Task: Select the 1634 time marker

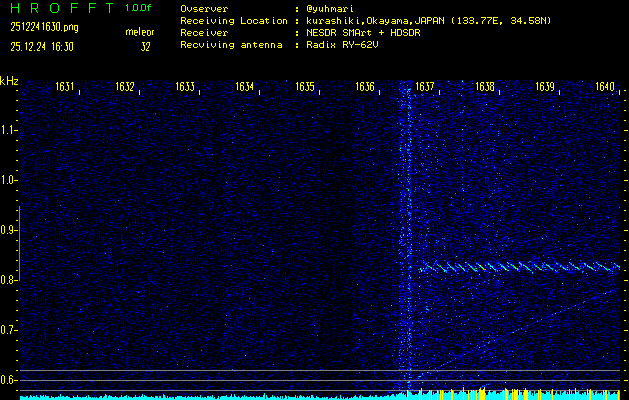Action: pos(244,88)
